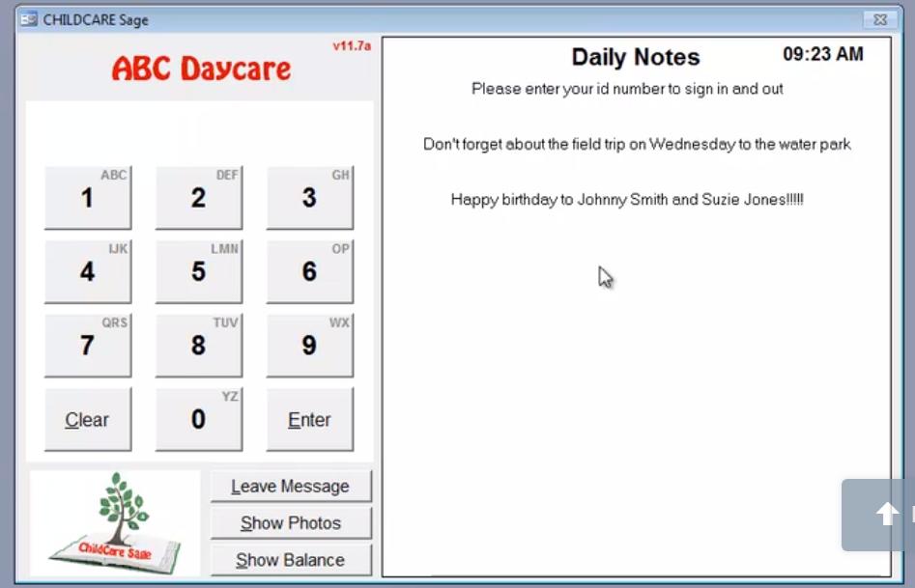Click the v11.7a version label
The height and width of the screenshot is (588, 915).
pos(352,45)
